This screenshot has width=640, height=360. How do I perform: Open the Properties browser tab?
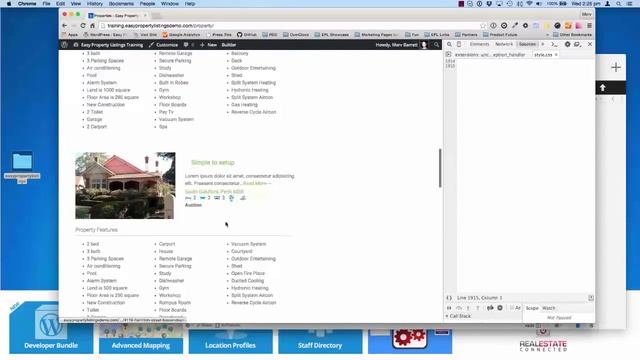(116, 16)
